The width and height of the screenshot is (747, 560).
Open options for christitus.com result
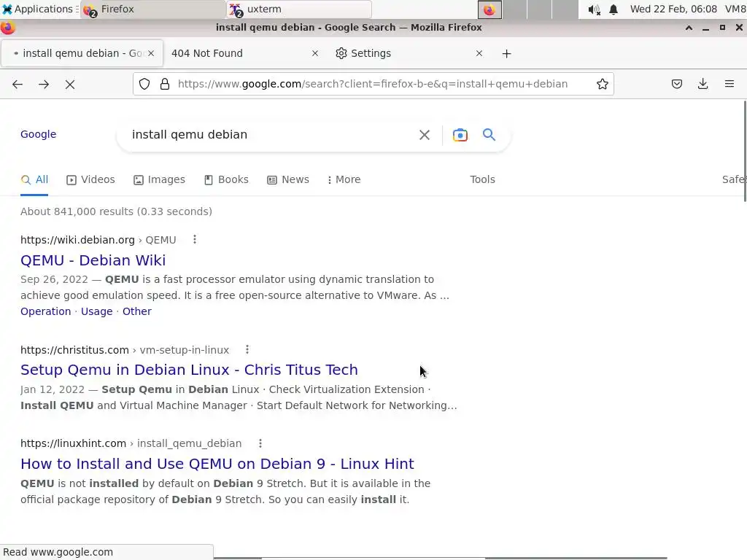pyautogui.click(x=247, y=349)
